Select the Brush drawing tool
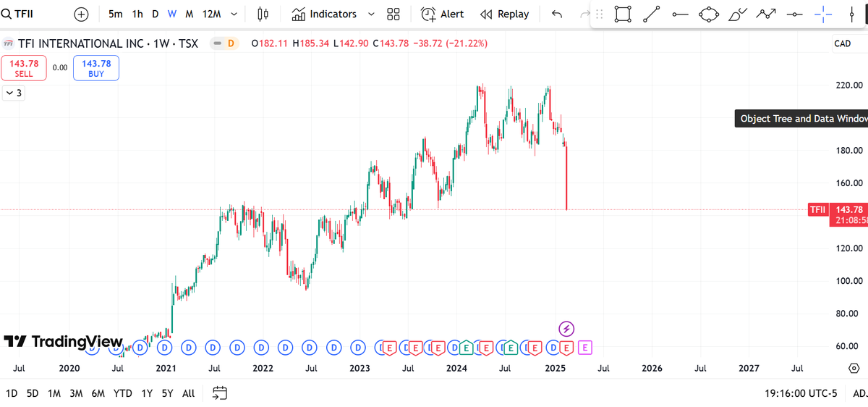The width and height of the screenshot is (868, 407). 738,14
